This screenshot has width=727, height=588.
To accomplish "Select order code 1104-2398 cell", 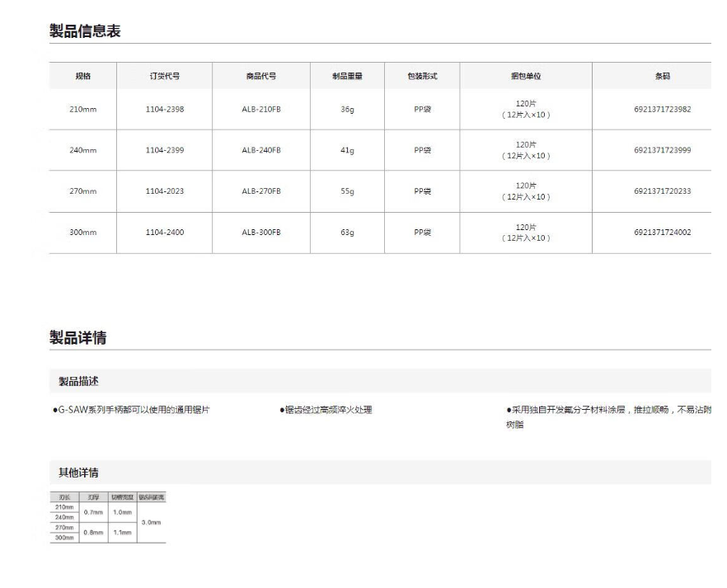I will tap(165, 109).
